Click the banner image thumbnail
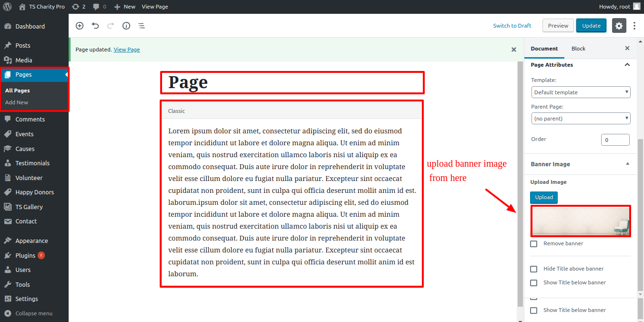644x322 pixels. pos(581,221)
